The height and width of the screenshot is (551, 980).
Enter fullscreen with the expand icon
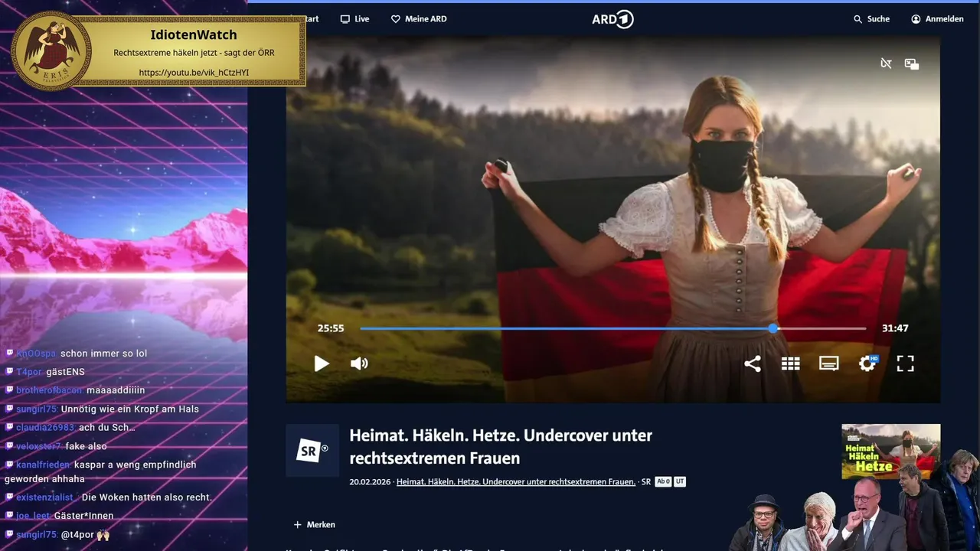(906, 364)
